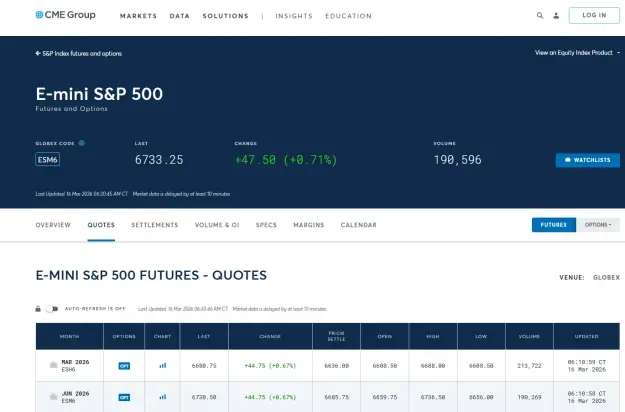
Task: Open the Data menu
Action: tap(179, 16)
